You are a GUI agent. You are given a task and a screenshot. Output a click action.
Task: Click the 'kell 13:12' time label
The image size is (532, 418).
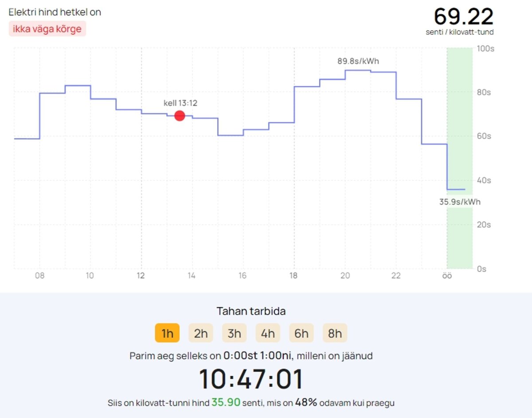[180, 103]
